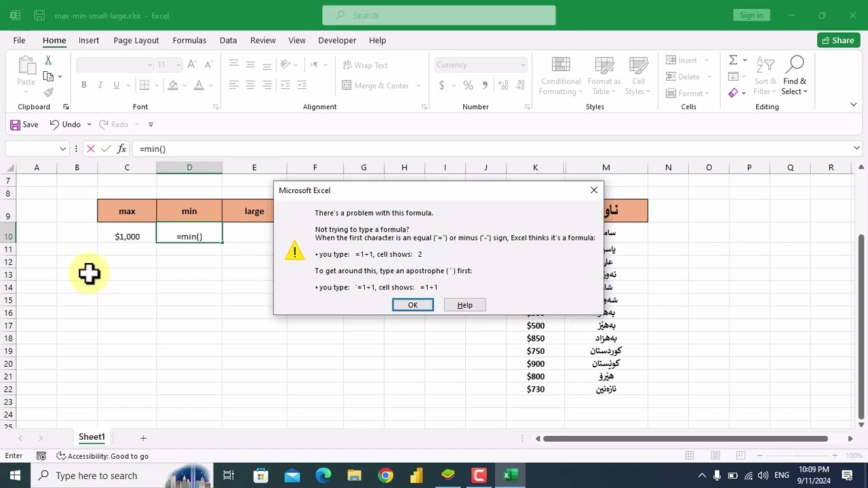
Task: Toggle Underline formatting
Action: pyautogui.click(x=116, y=85)
